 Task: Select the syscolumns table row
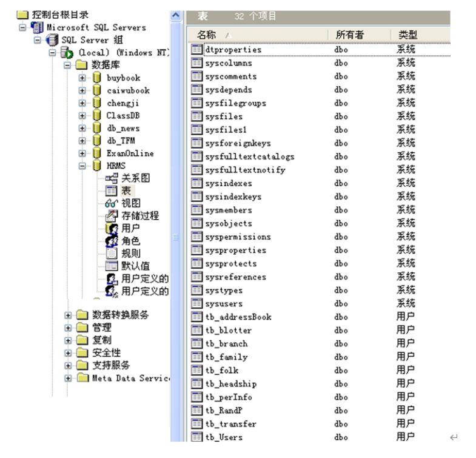tap(321, 62)
